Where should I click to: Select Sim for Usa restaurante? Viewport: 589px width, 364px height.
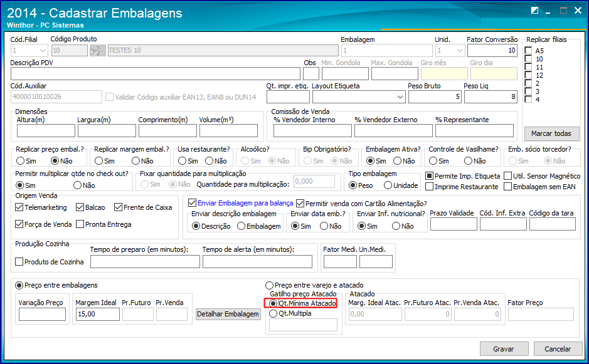coord(182,161)
